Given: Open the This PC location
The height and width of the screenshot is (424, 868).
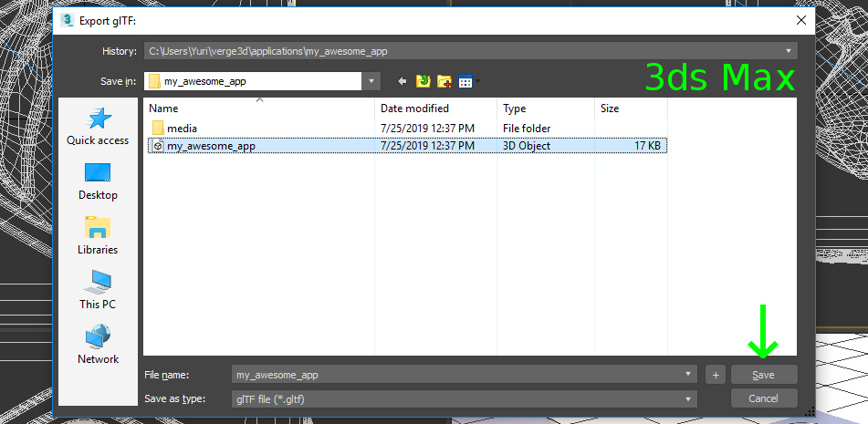Looking at the screenshot, I should (x=98, y=290).
